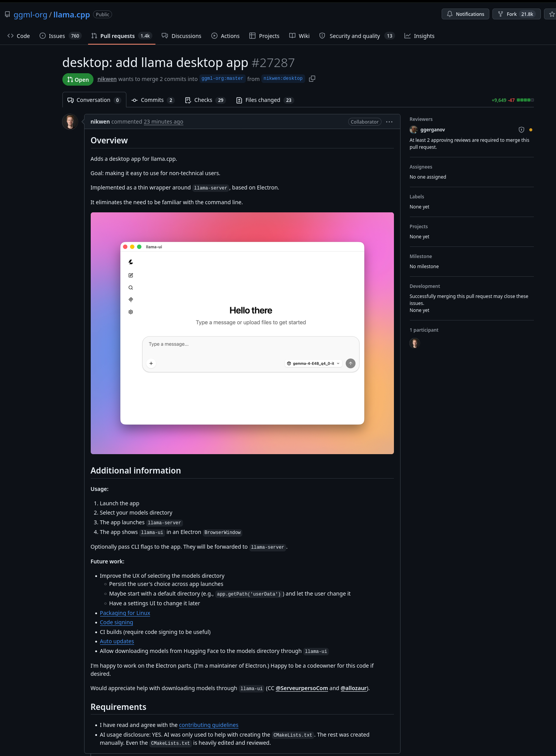Copy the head branch name icon
This screenshot has width=556, height=756.
[312, 79]
